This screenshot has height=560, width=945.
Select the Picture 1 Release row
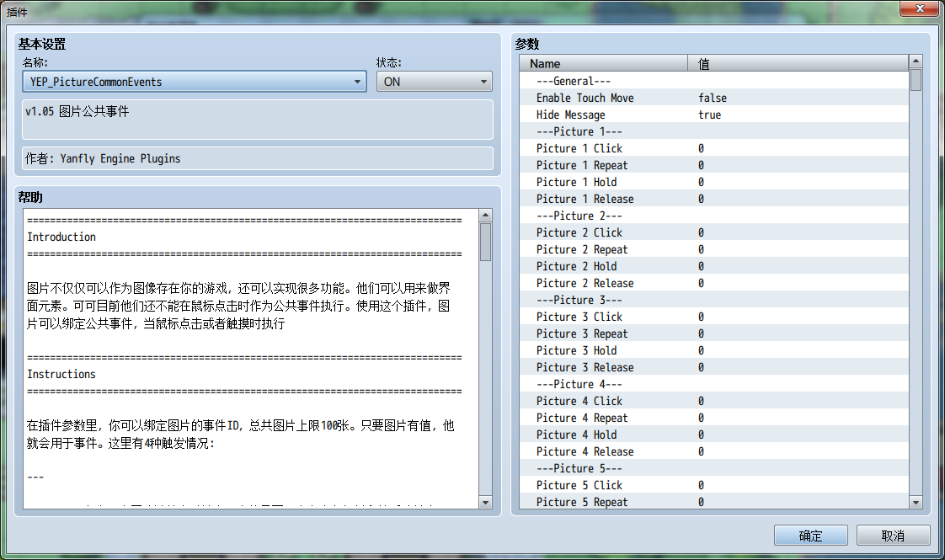pyautogui.click(x=714, y=199)
